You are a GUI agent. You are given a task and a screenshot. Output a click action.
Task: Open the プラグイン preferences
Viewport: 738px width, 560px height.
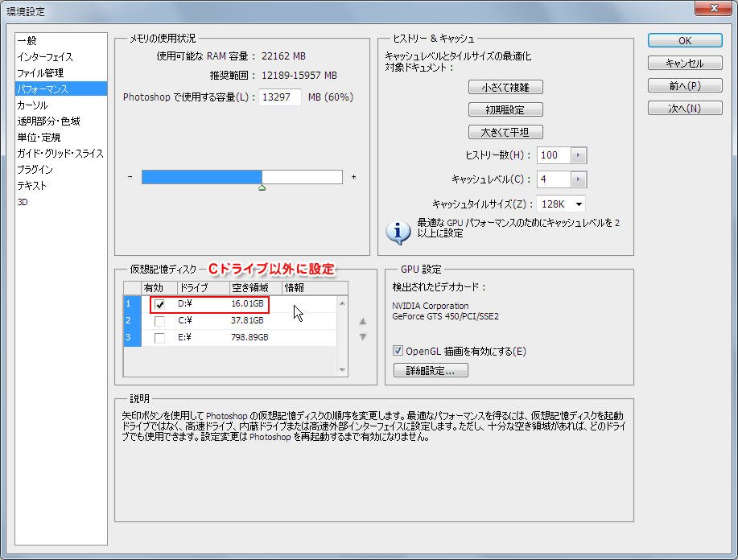[x=35, y=170]
